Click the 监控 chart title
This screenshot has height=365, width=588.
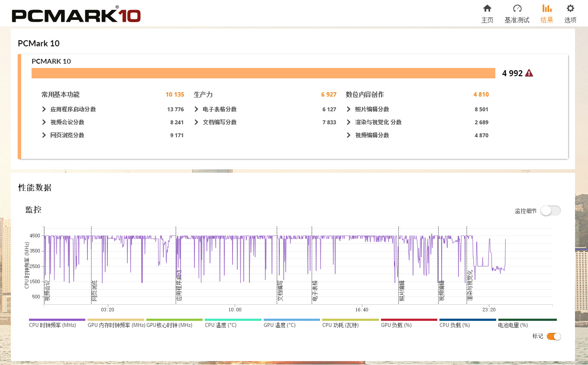33,210
